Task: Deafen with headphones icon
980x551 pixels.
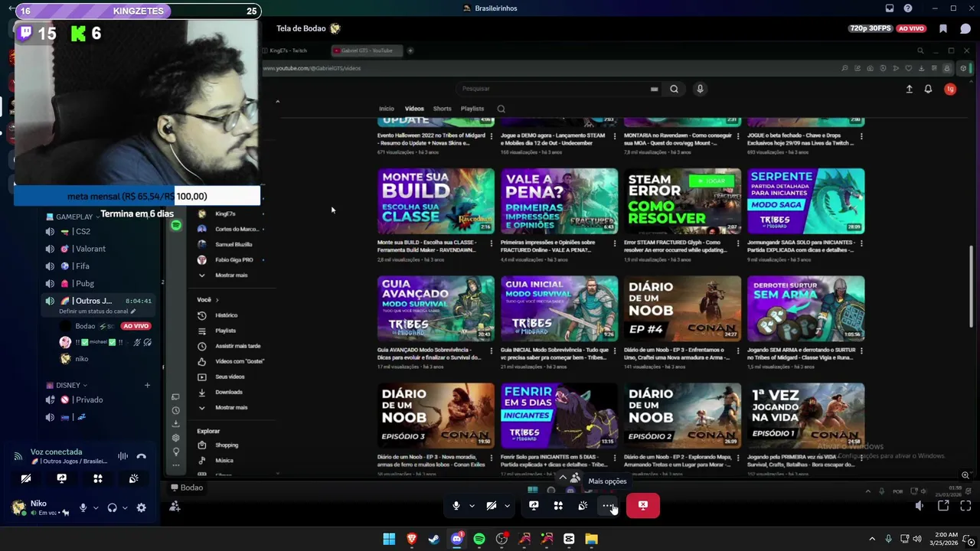Action: coord(113,507)
